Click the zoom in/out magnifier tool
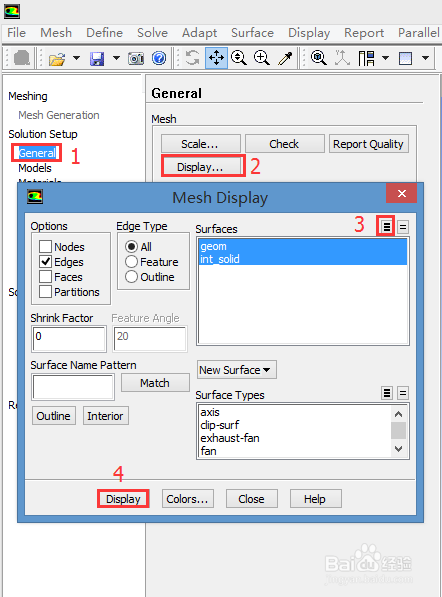 (x=239, y=58)
